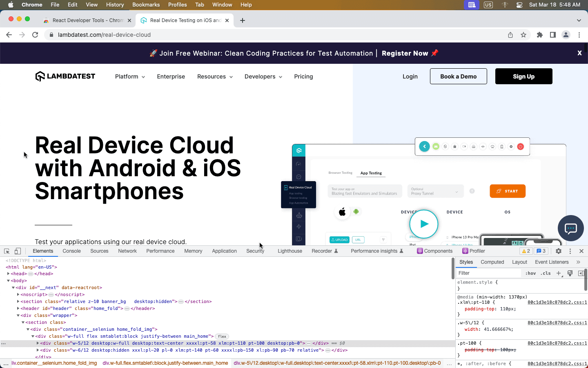Show the 2 warnings badge in DevTools
Image resolution: width=588 pixels, height=368 pixels.
(526, 251)
